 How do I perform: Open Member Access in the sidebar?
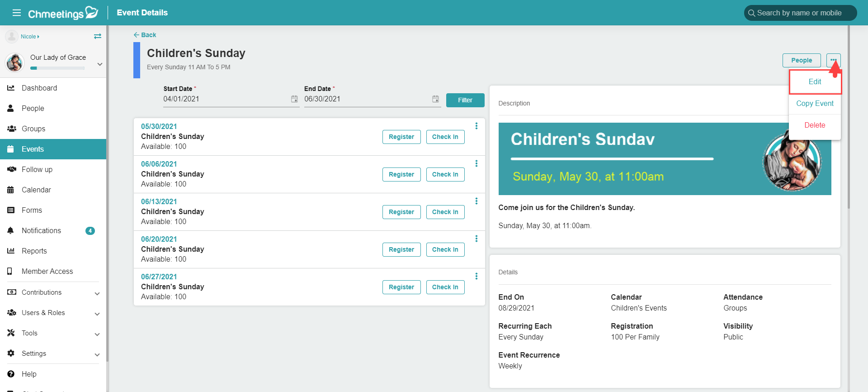53,271
